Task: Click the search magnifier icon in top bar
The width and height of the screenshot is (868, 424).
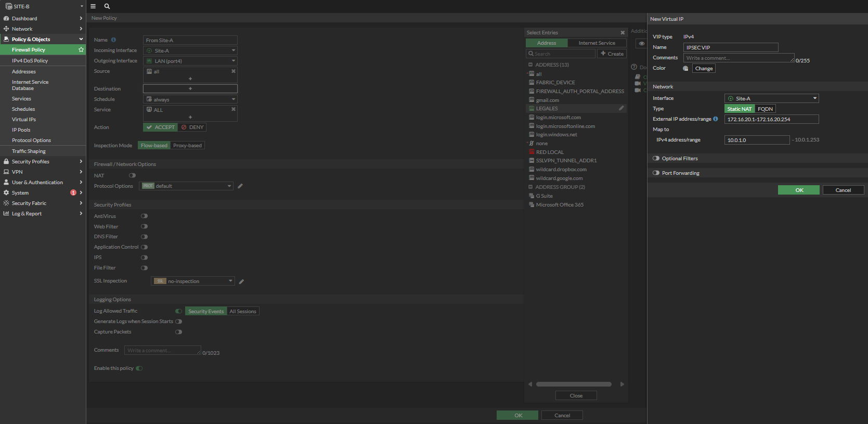Action: 107,6
